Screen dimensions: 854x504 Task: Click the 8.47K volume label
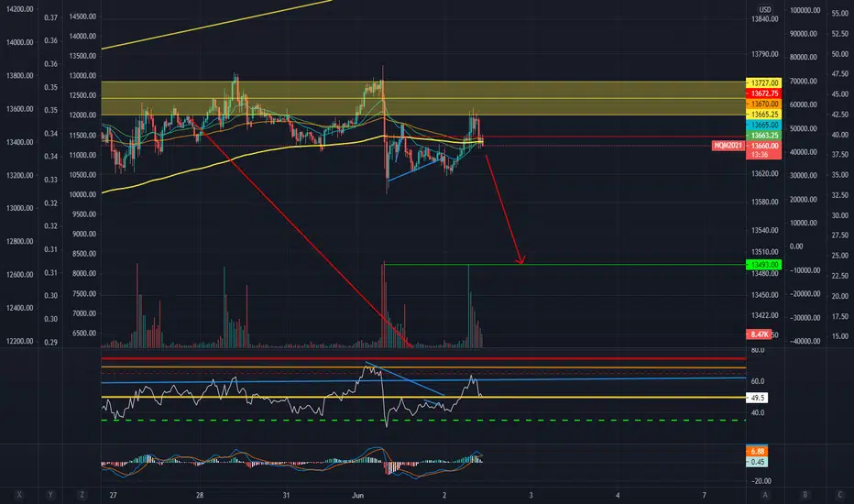pyautogui.click(x=759, y=334)
